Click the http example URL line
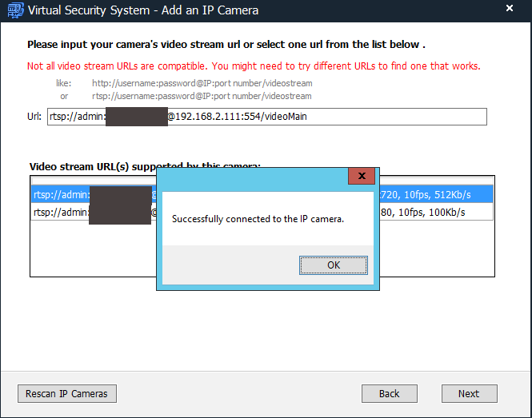The image size is (532, 418). click(202, 83)
